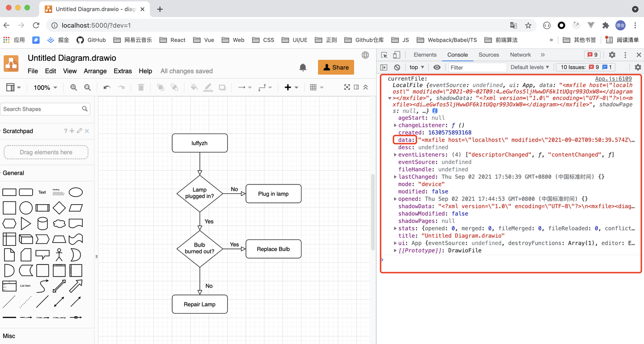Viewport: 644px width, 344px height.
Task: Open the insert plus dropdown
Action: [291, 88]
